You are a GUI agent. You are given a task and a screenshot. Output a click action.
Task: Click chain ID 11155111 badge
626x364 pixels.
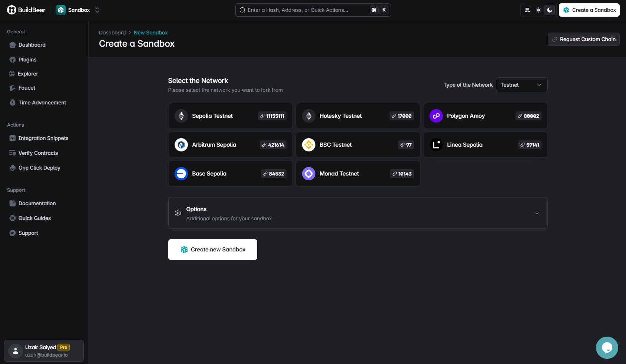click(x=272, y=116)
